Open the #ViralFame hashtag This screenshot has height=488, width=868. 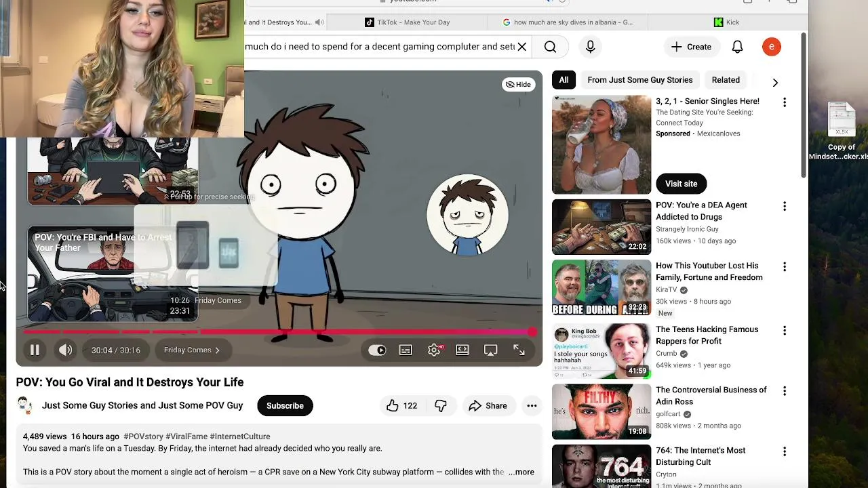click(x=186, y=436)
